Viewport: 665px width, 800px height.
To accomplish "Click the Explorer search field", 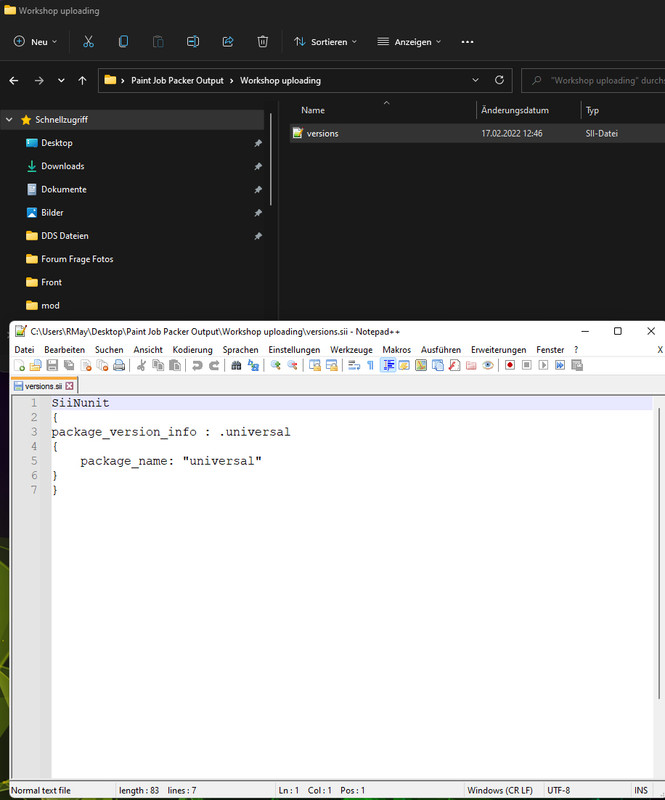I will (594, 81).
